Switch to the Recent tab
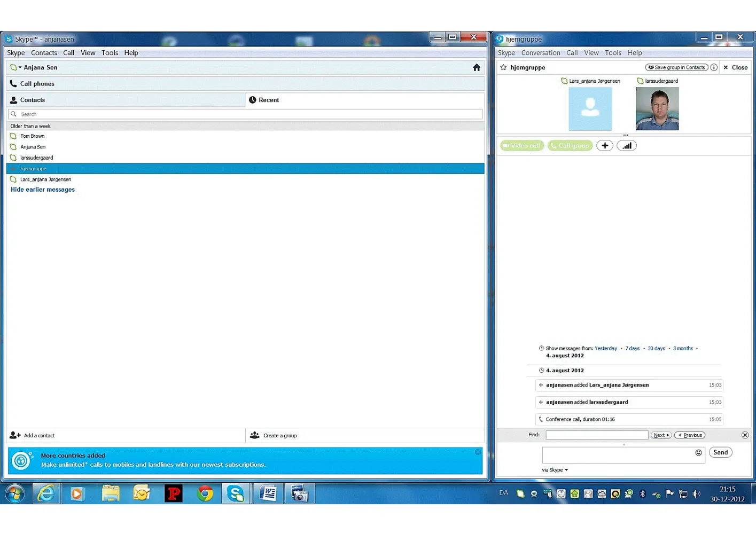 coord(268,100)
